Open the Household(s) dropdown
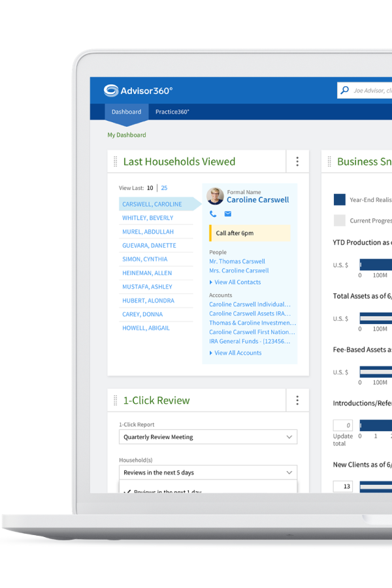This screenshot has width=392, height=588. click(208, 472)
